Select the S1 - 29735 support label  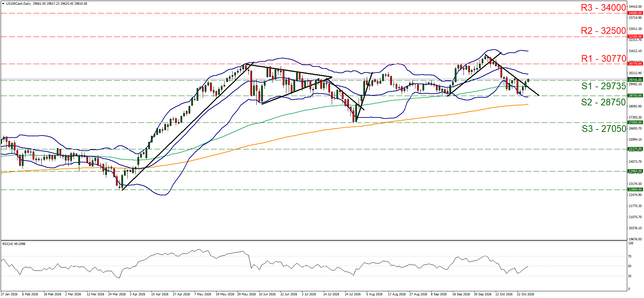coord(604,86)
